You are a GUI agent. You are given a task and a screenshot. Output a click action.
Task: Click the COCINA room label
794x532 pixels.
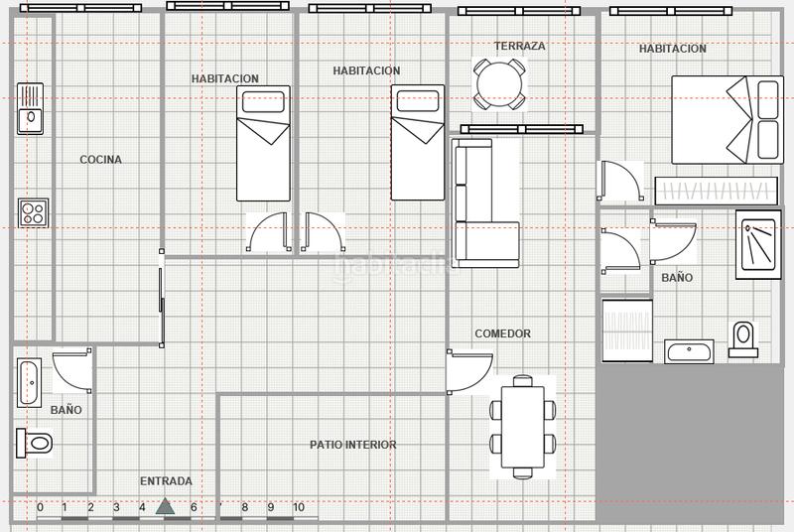(101, 160)
